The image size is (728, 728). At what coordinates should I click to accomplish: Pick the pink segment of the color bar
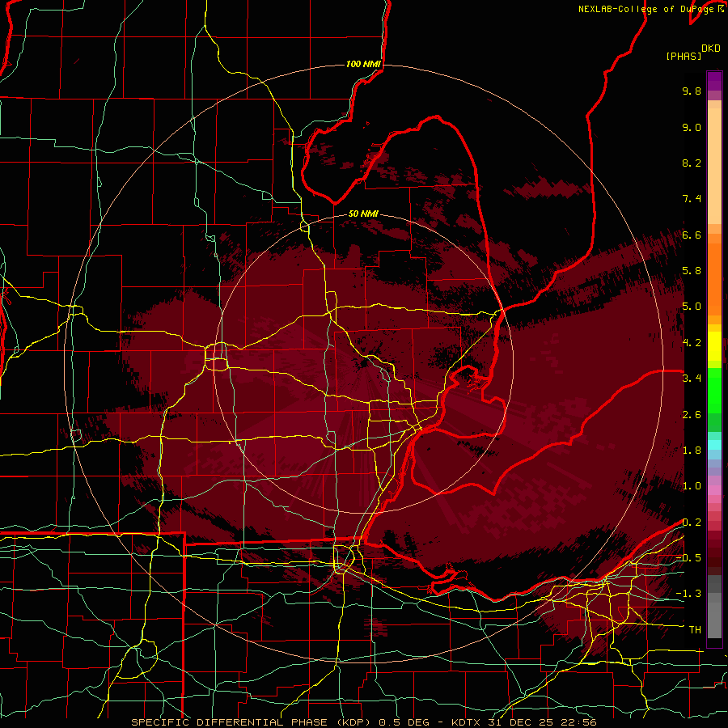(714, 489)
